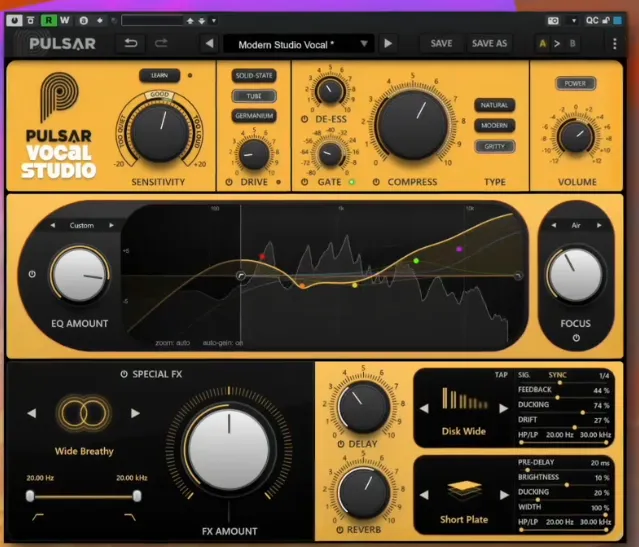The width and height of the screenshot is (639, 547).
Task: Select previous reverb type before Short Plate
Action: tap(424, 495)
